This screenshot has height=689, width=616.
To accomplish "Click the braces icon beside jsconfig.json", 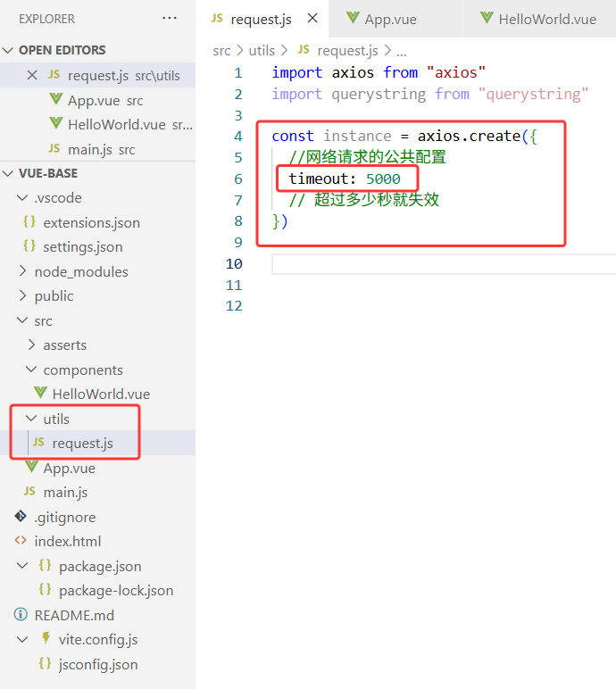I will tap(46, 662).
